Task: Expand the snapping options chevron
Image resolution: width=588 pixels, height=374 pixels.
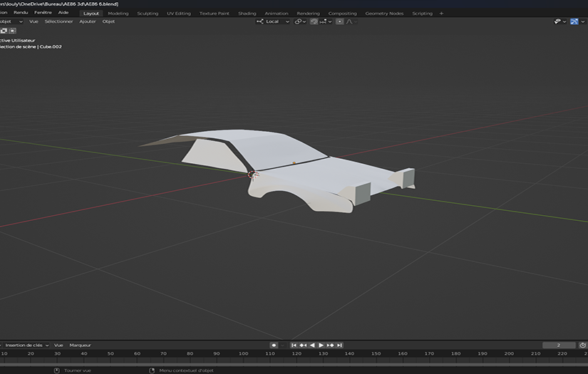Action: pos(330,22)
